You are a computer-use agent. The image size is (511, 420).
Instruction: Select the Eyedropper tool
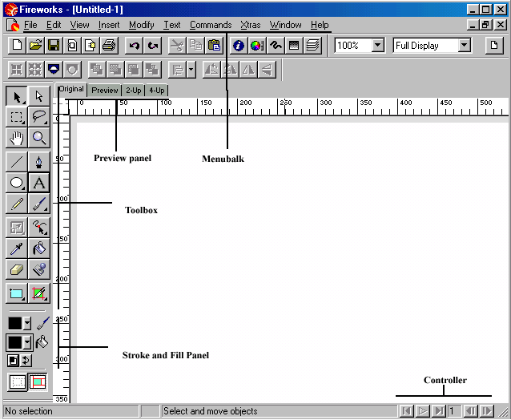point(17,248)
